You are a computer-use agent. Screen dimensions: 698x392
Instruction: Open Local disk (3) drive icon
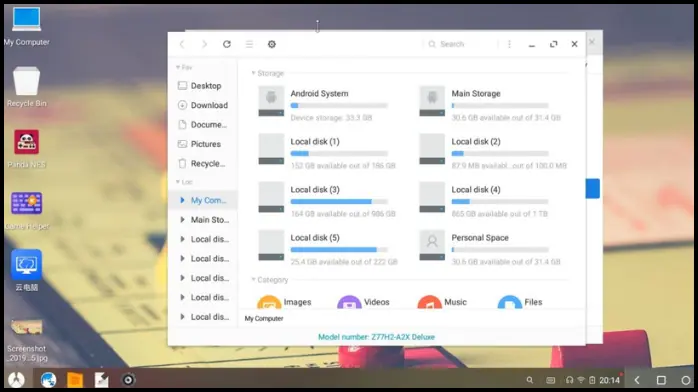point(271,197)
